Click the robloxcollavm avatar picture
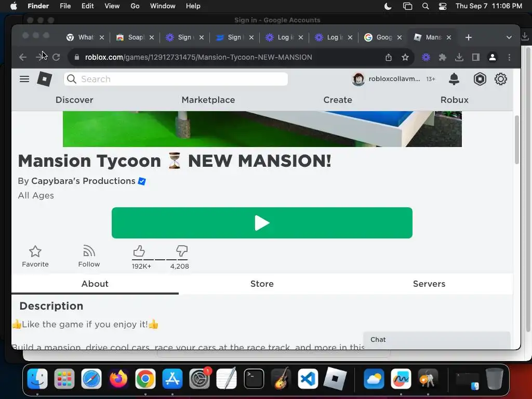The image size is (532, 399). point(358,79)
